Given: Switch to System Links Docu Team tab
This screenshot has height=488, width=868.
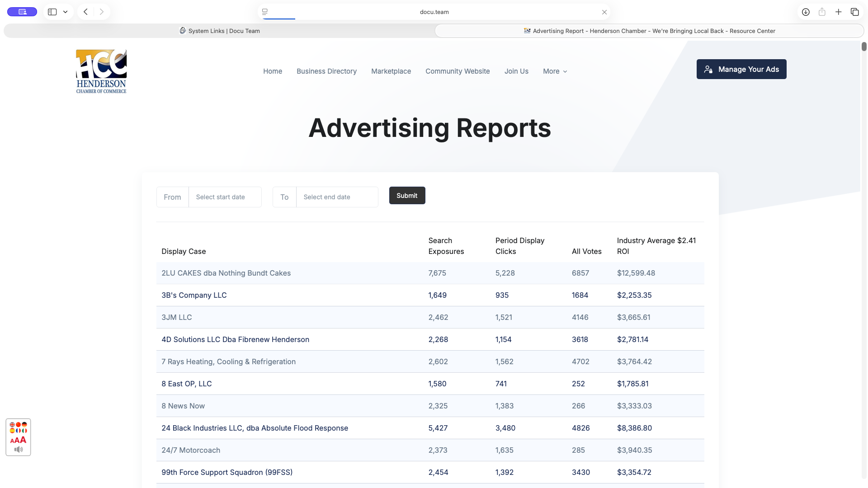Looking at the screenshot, I should click(x=220, y=31).
